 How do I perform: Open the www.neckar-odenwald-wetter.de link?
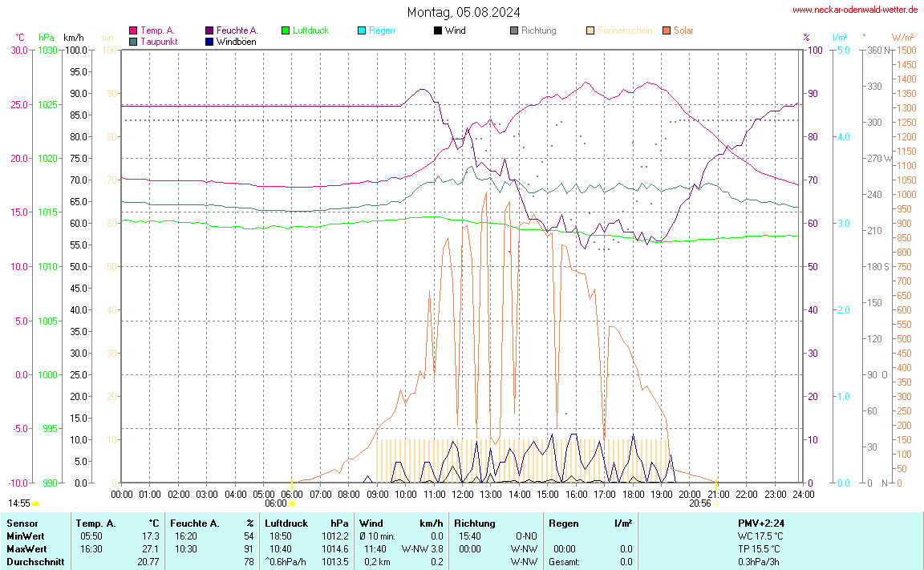854,10
